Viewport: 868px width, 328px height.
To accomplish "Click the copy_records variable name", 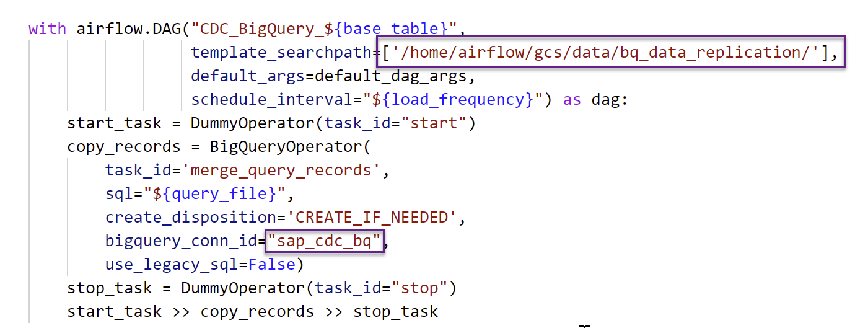I will 124,147.
